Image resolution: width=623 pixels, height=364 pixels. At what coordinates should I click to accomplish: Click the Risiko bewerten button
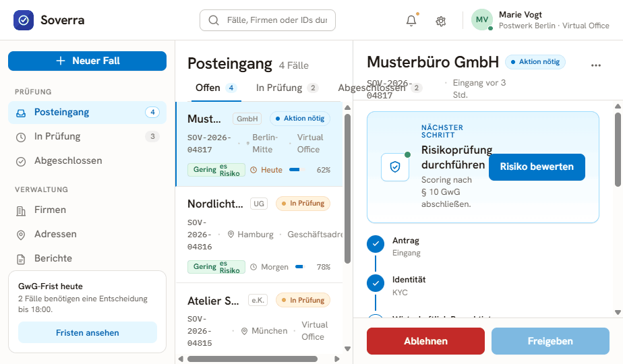(x=537, y=167)
